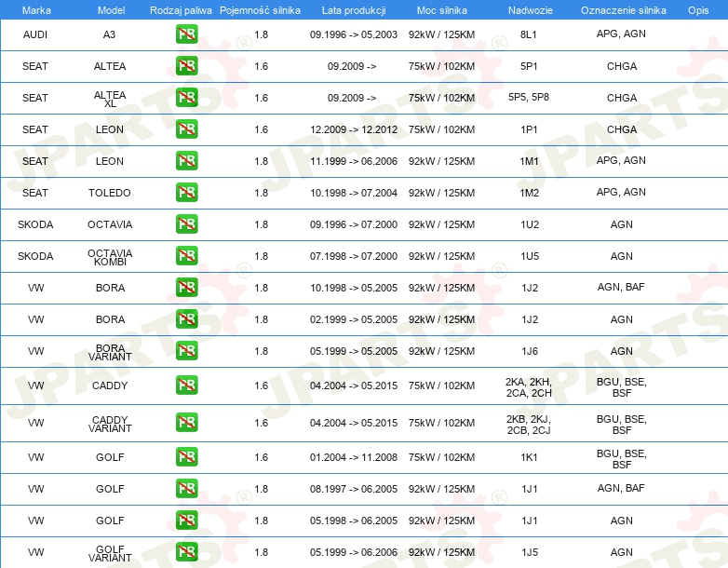The image size is (728, 568).
Task: Click the date range 05.1998 -> 06.2005
Action: [x=354, y=521]
